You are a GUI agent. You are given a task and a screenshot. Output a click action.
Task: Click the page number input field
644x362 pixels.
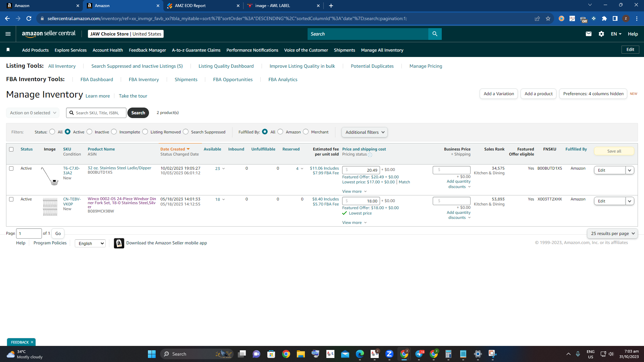click(x=29, y=233)
